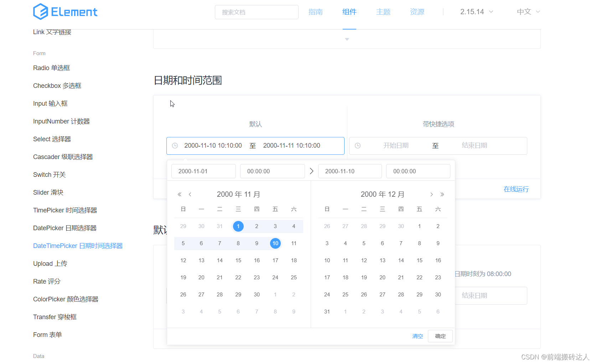Open Cascader 级联选择器 in sidebar

(63, 157)
